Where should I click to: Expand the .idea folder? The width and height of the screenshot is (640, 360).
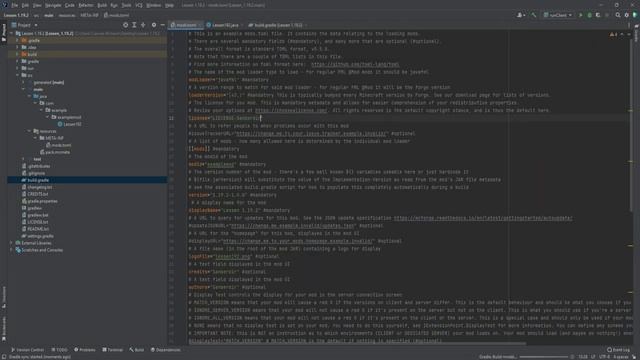(x=18, y=47)
